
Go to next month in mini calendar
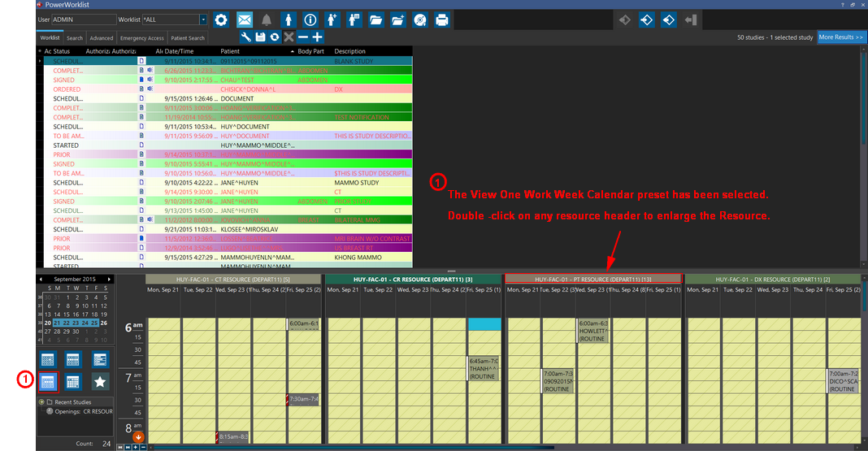110,279
